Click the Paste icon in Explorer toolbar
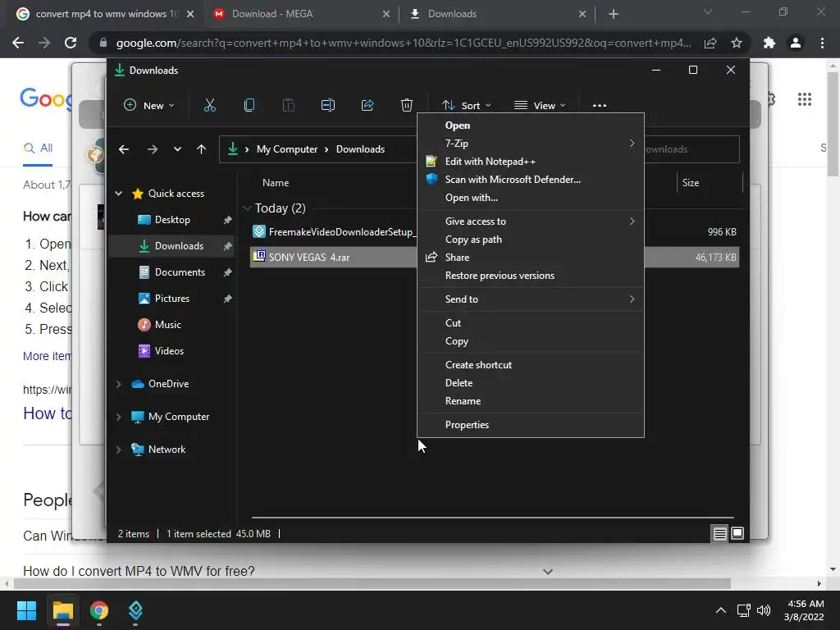 point(288,105)
